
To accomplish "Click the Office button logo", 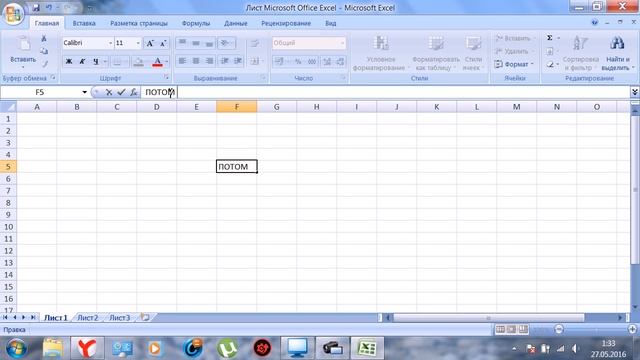I will pyautogui.click(x=13, y=13).
